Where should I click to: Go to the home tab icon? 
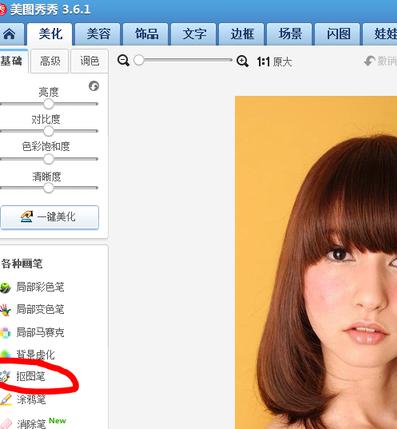(x=9, y=34)
